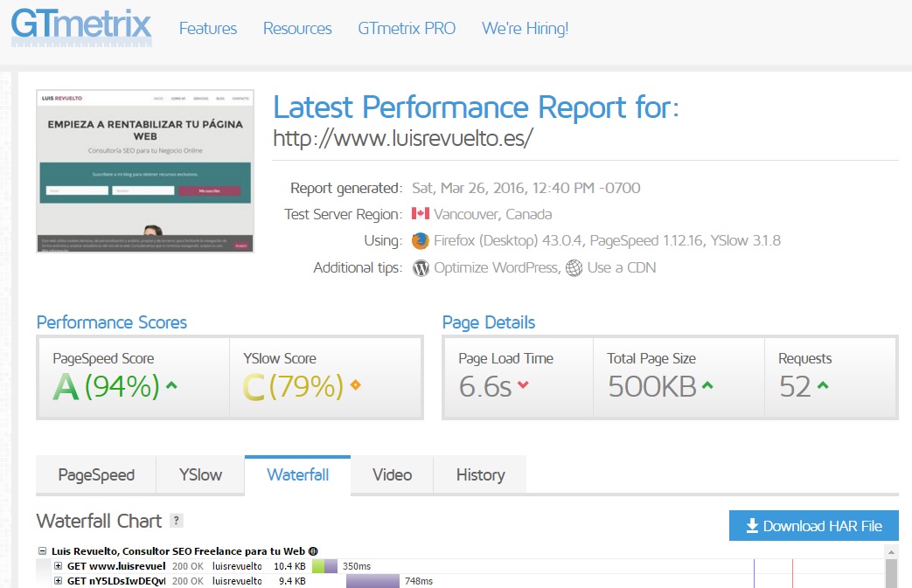Click the 52 requests value
This screenshot has width=912, height=588.
(x=795, y=387)
